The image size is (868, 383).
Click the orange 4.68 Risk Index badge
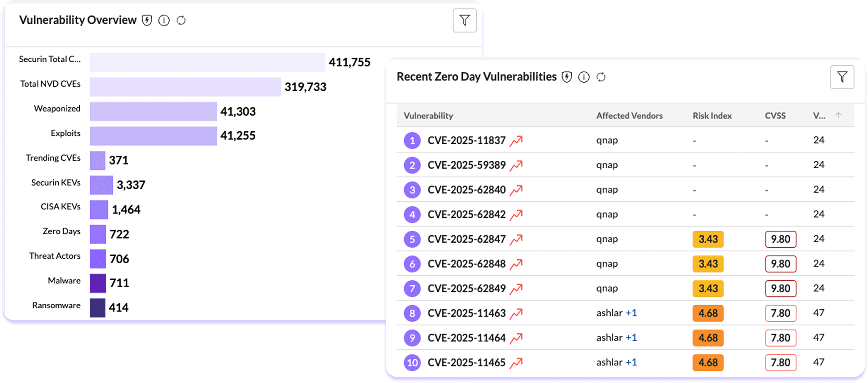point(708,313)
